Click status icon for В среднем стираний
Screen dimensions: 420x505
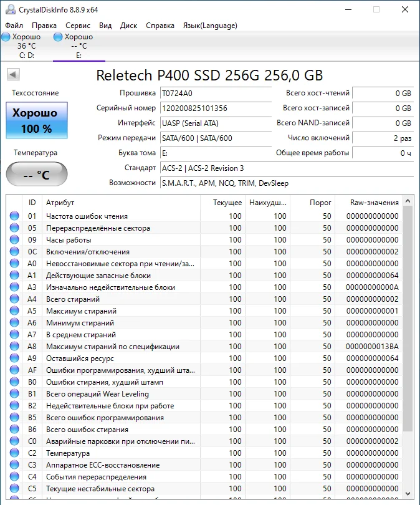pos(14,334)
